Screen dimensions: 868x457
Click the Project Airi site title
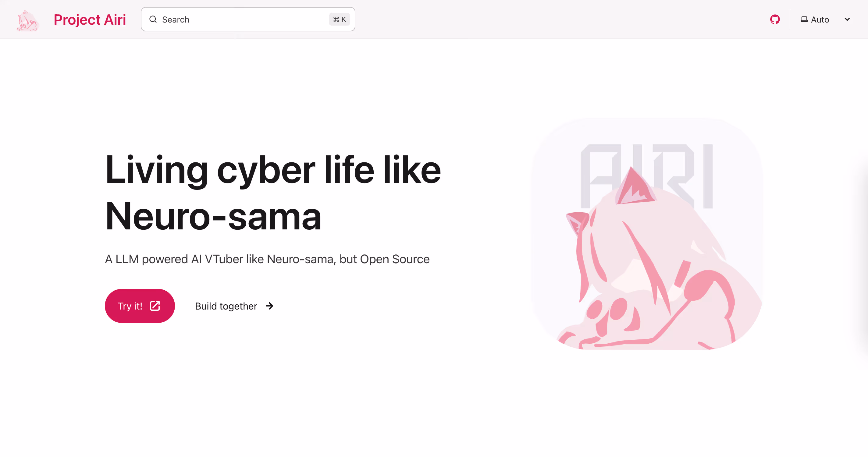point(90,19)
